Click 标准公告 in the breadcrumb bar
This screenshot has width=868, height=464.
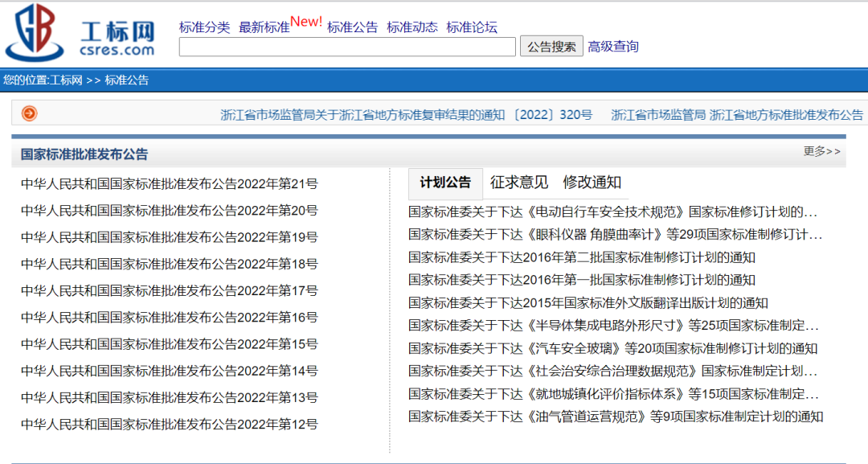pyautogui.click(x=127, y=80)
